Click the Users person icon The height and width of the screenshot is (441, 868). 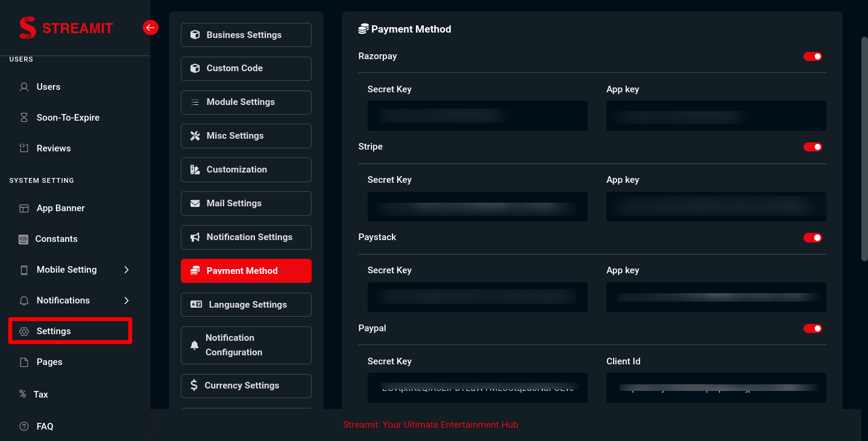[24, 87]
